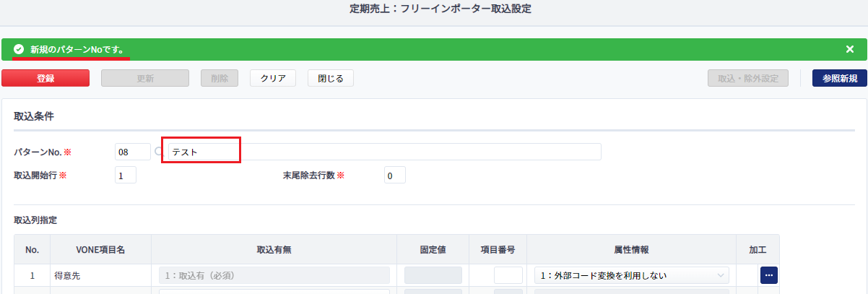
Task: Click the success checkmark icon in banner
Action: [19, 49]
